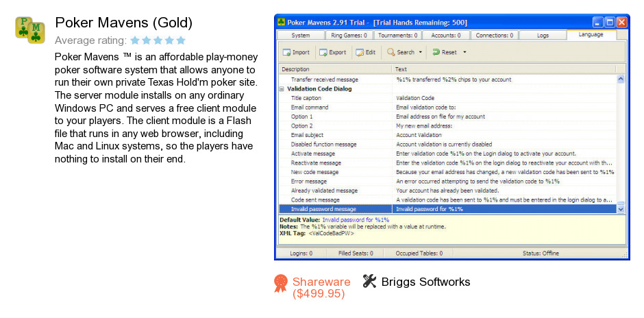This screenshot has width=644, height=318.
Task: Click the Poker Mavens club cards icon
Action: (30, 30)
